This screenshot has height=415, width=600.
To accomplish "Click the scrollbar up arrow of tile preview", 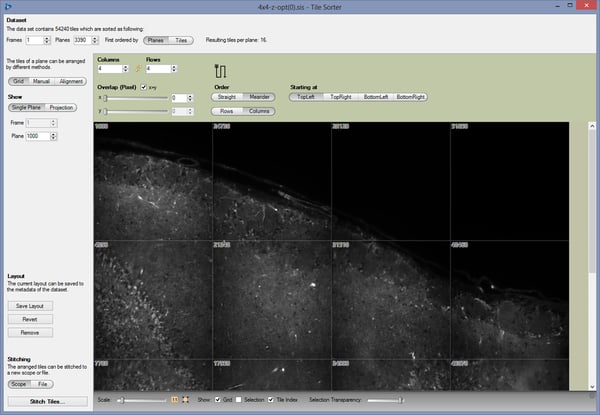I will (592, 125).
